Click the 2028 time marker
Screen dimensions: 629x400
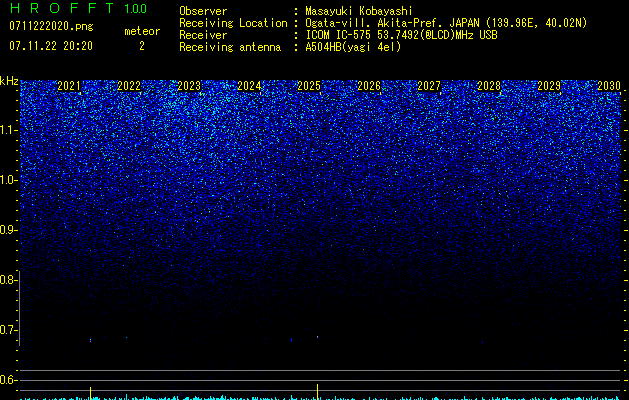[x=489, y=86]
